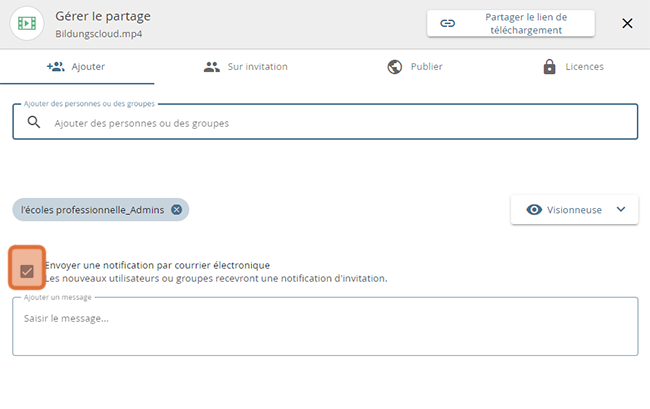This screenshot has height=409, width=650.
Task: Click the group icon beside Sur invitation
Action: pos(211,67)
